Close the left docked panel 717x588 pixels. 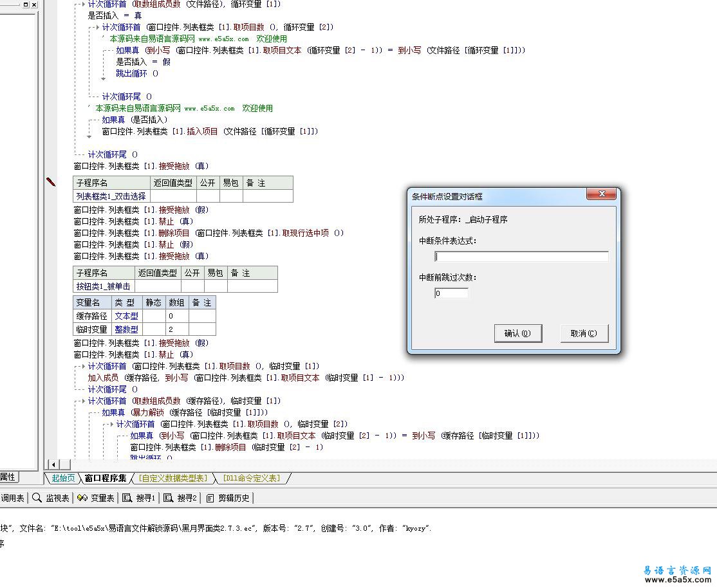(x=34, y=4)
